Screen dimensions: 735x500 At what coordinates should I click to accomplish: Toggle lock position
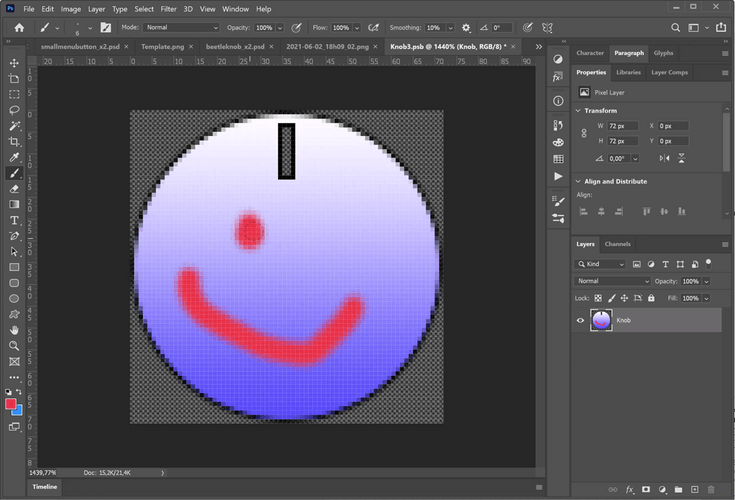(x=624, y=298)
